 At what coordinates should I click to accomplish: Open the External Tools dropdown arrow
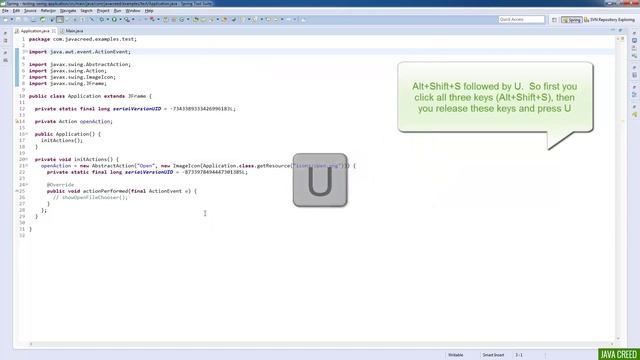coord(133,20)
